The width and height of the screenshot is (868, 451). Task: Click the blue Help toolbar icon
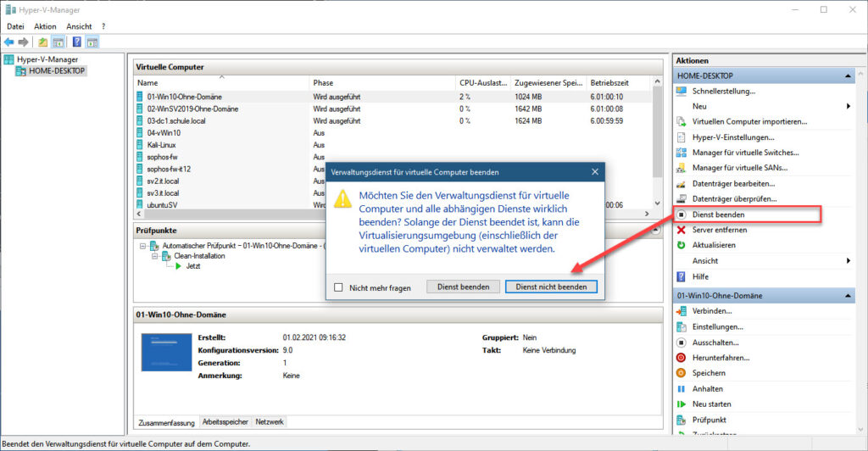tap(77, 42)
